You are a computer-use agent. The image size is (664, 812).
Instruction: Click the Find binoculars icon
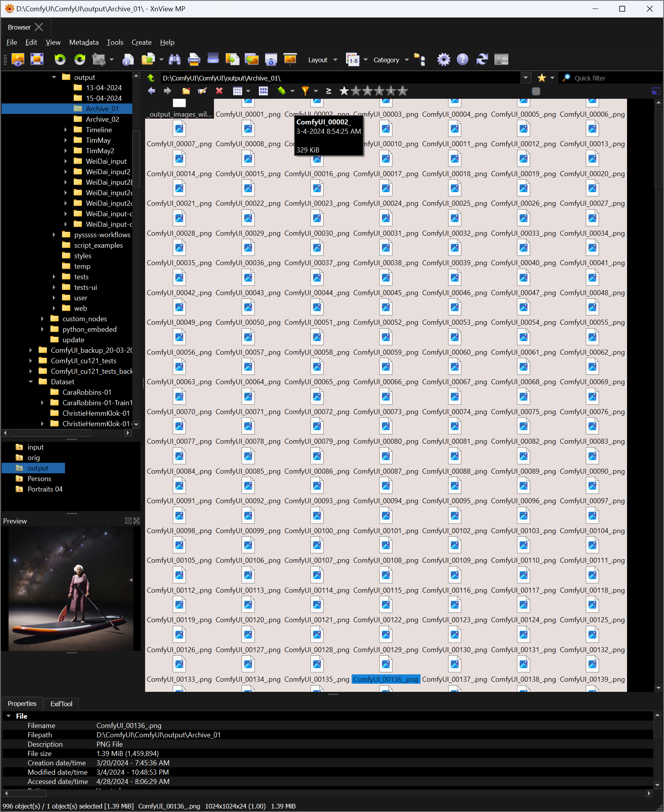point(175,59)
